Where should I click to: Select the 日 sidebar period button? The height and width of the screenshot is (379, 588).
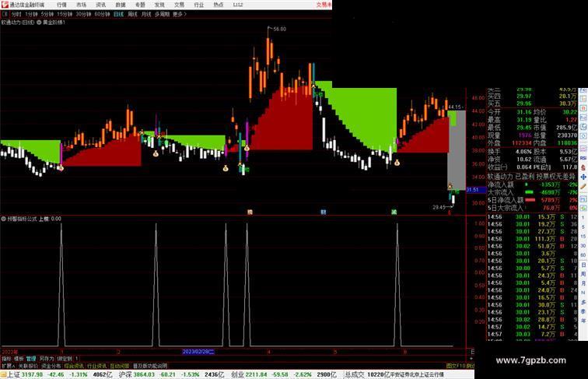583,265
